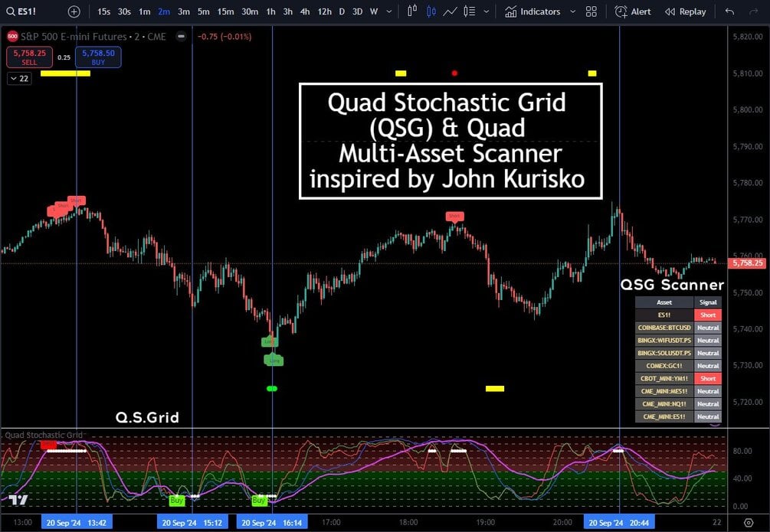
Task: Select the active 2m timeframe
Action: [164, 11]
